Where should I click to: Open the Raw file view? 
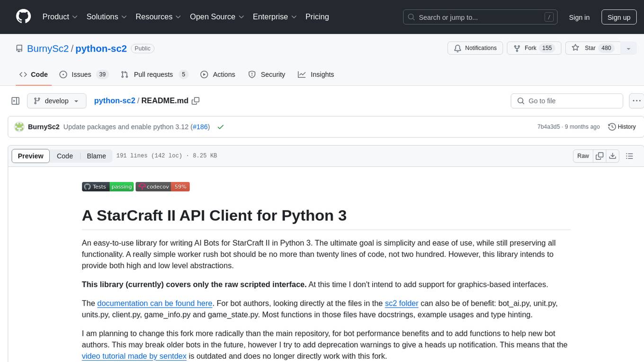point(583,156)
